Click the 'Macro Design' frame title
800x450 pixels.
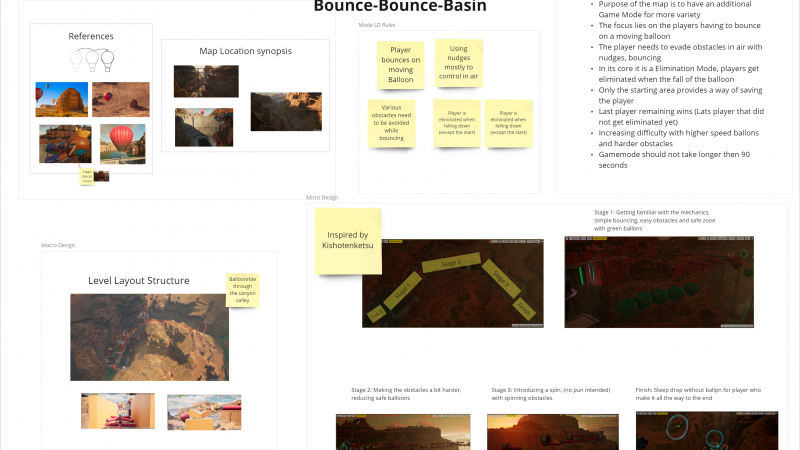(x=57, y=245)
